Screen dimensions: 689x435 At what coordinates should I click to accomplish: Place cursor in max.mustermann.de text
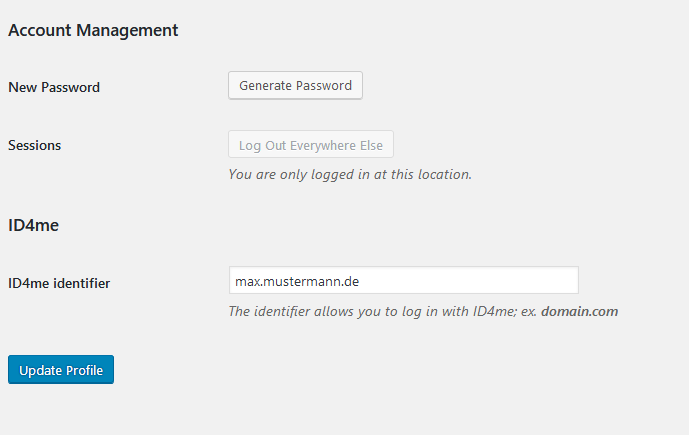(297, 281)
